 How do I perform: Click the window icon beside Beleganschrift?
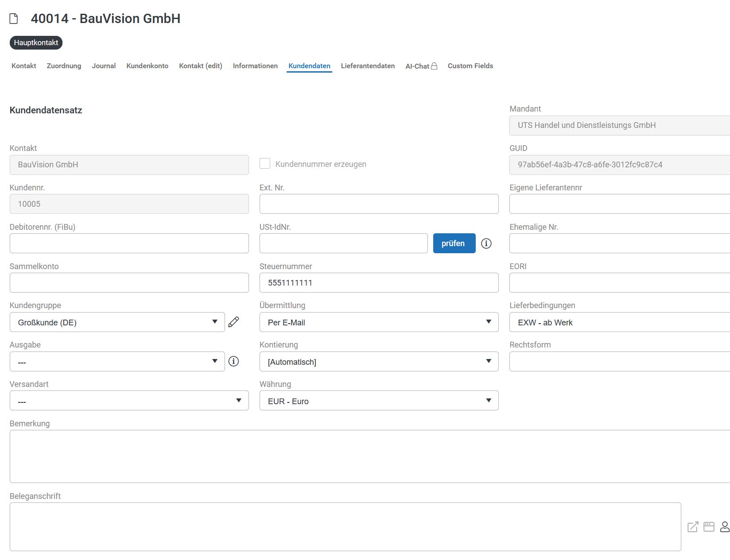pos(709,527)
